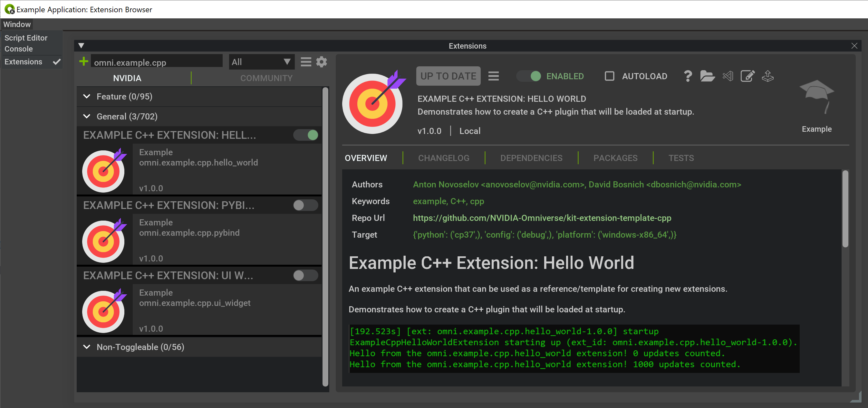Click the large target extension icon in the details header
The height and width of the screenshot is (408, 868).
[374, 102]
